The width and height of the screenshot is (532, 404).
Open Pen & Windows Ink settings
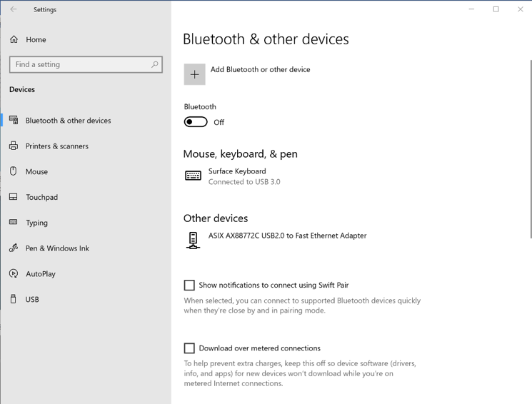tap(86, 248)
